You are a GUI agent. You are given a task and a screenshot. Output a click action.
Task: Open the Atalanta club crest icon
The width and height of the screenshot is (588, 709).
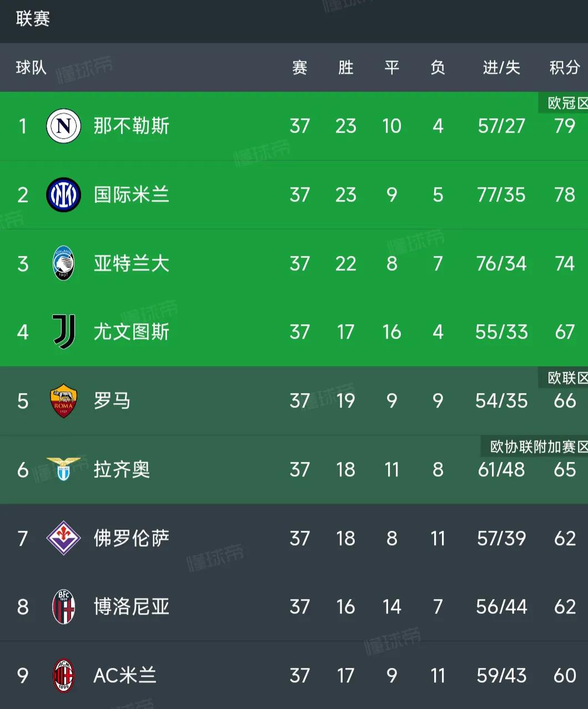63,263
